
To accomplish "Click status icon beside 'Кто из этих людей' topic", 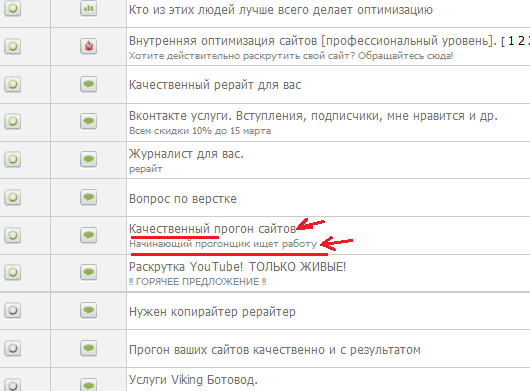I will 13,8.
